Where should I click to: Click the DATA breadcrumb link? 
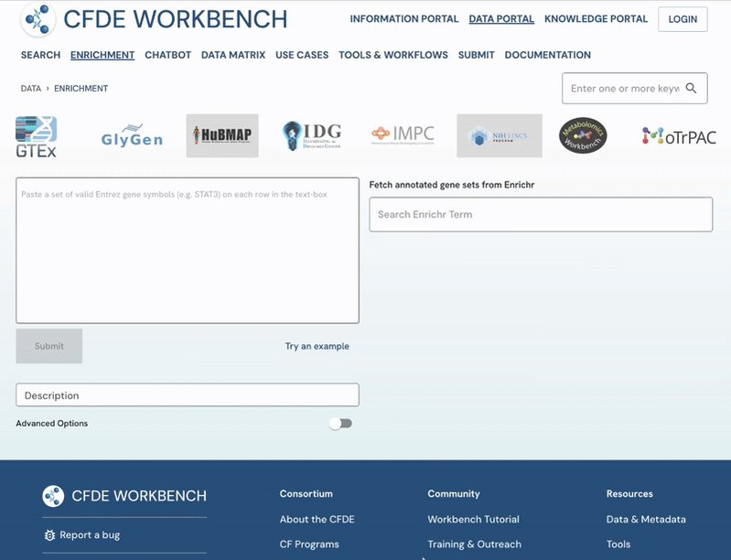[31, 89]
